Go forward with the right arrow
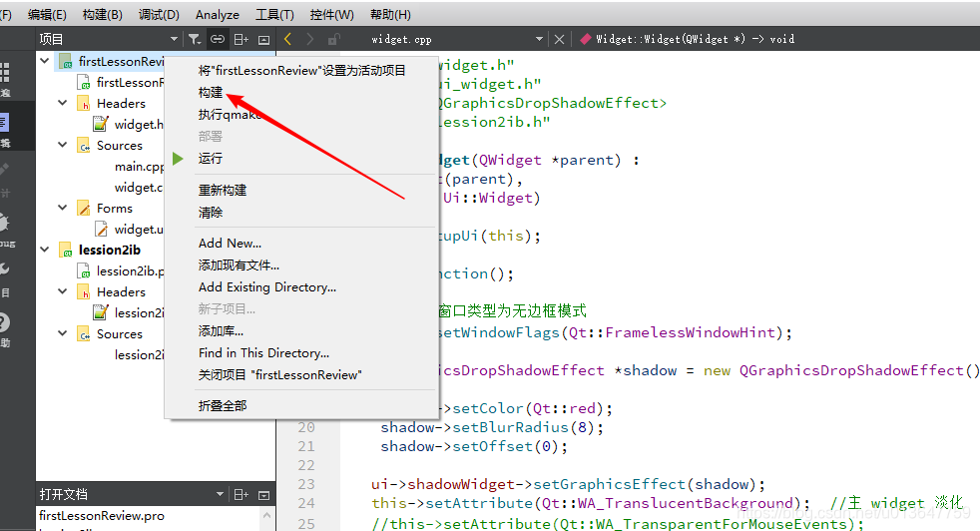The width and height of the screenshot is (980, 531). coord(310,39)
